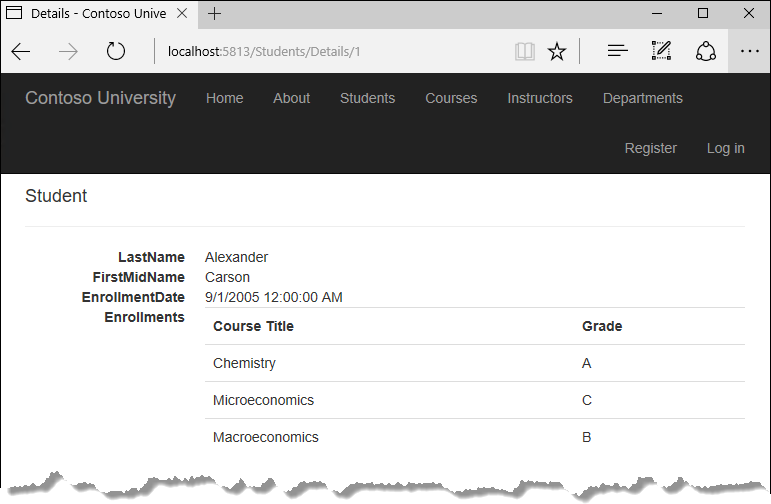
Task: Open the Courses nav link
Action: [x=451, y=98]
